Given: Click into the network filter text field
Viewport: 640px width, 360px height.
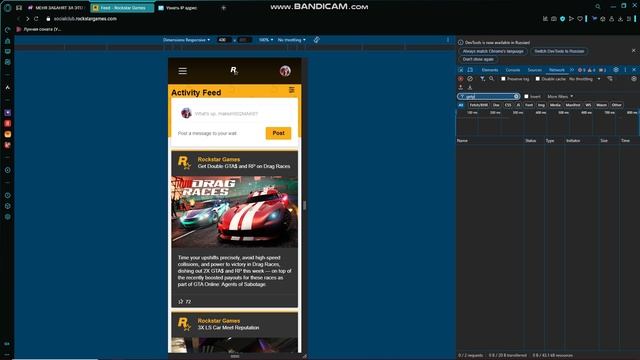Looking at the screenshot, I should click(489, 96).
